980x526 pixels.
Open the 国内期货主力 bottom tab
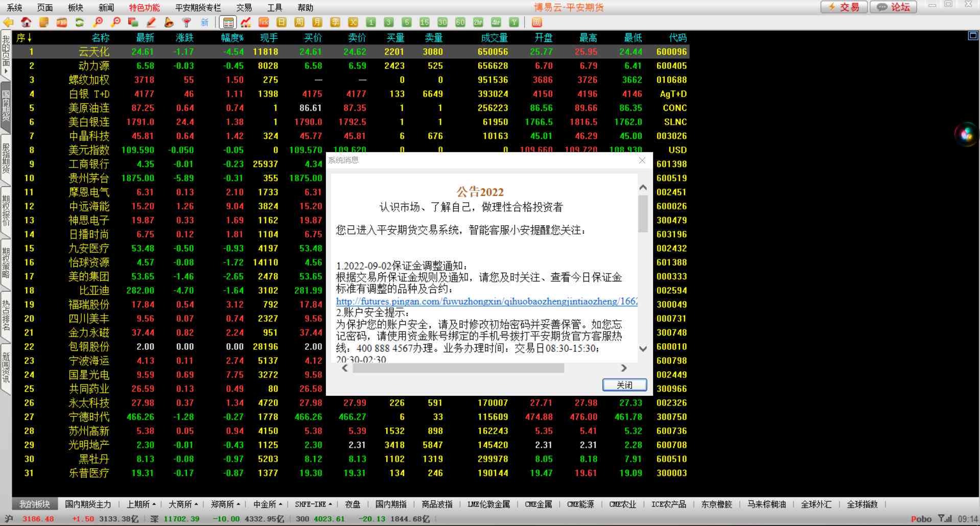(88, 505)
